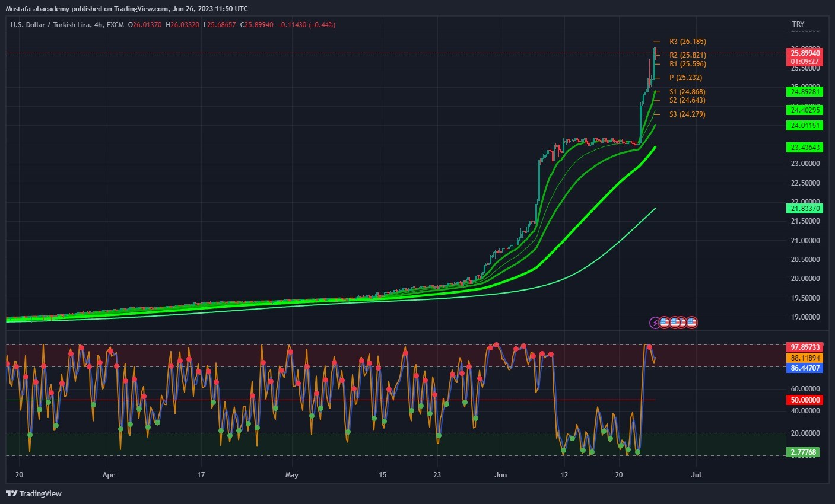Click the high price H26.03320 value

point(183,25)
